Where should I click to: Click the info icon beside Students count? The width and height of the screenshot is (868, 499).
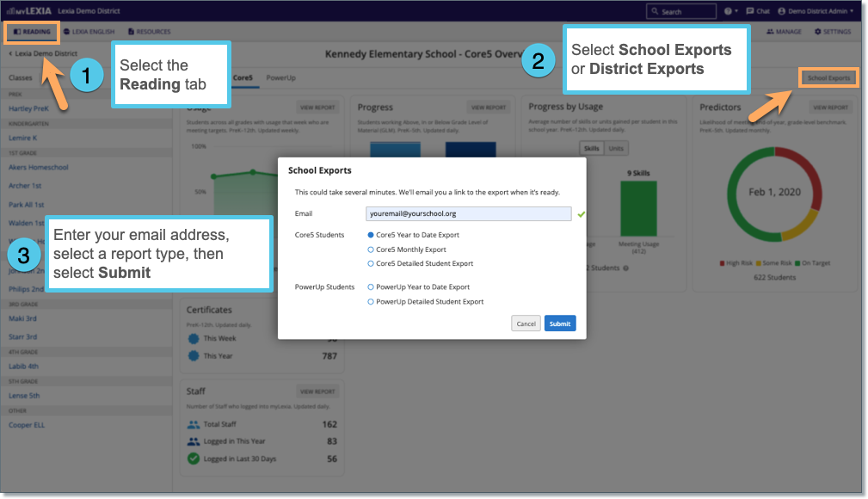(625, 268)
